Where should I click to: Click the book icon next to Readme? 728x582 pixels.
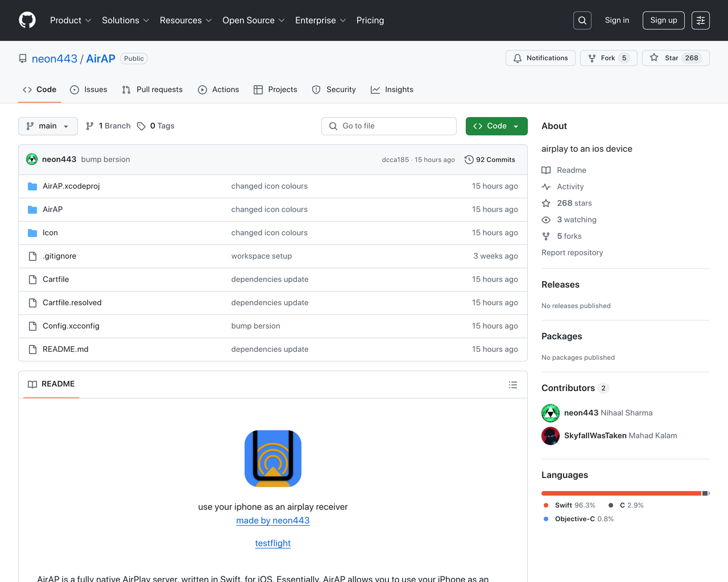click(x=546, y=171)
